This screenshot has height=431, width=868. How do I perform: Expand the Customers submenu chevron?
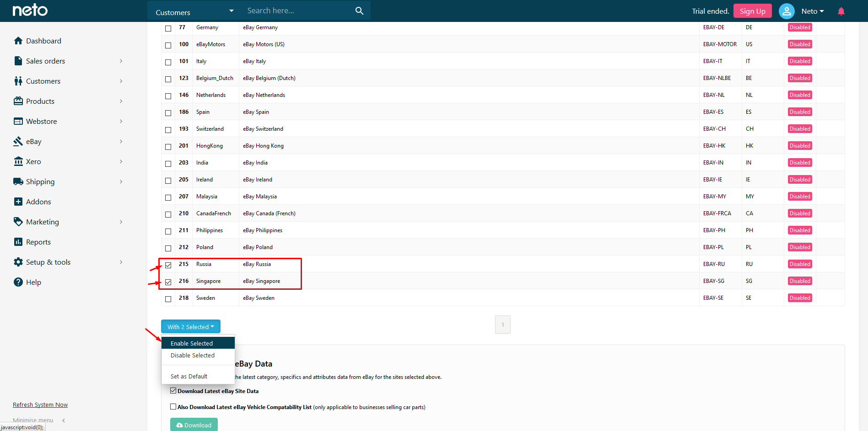point(121,81)
